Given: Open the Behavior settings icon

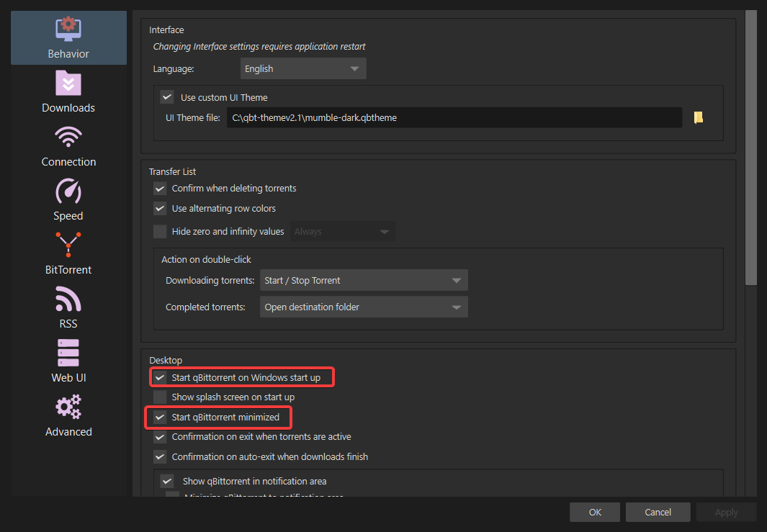Looking at the screenshot, I should (x=68, y=30).
